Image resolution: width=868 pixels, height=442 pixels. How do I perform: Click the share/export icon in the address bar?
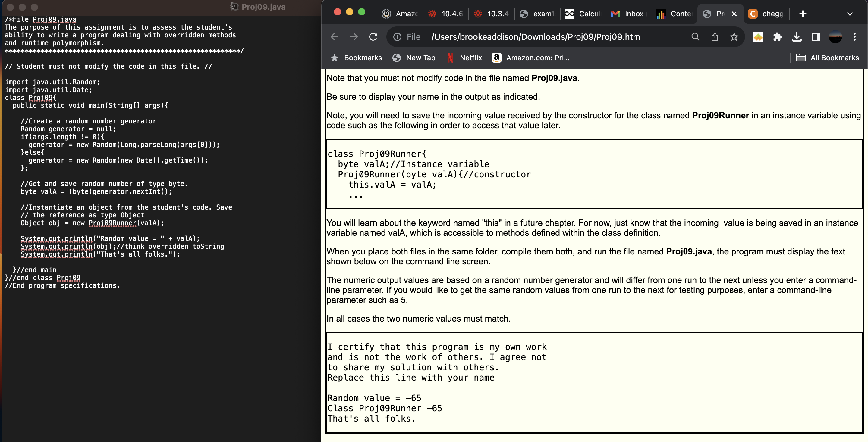(715, 37)
